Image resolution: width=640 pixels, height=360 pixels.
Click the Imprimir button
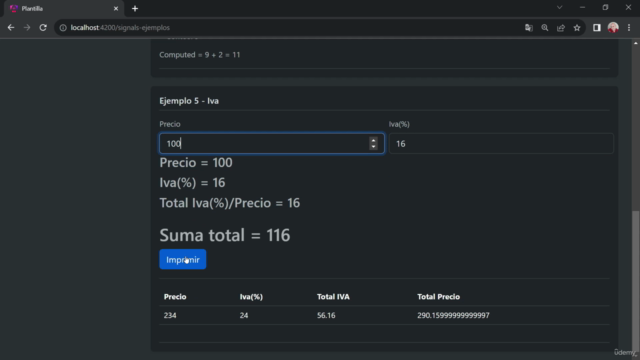(182, 259)
